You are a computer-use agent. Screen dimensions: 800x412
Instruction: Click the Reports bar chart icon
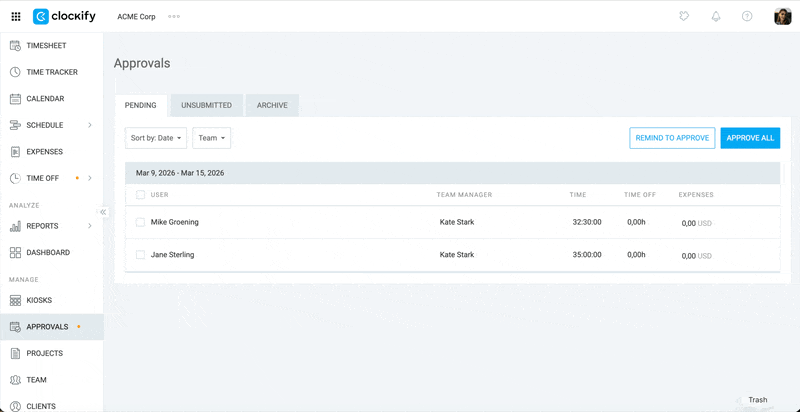15,226
